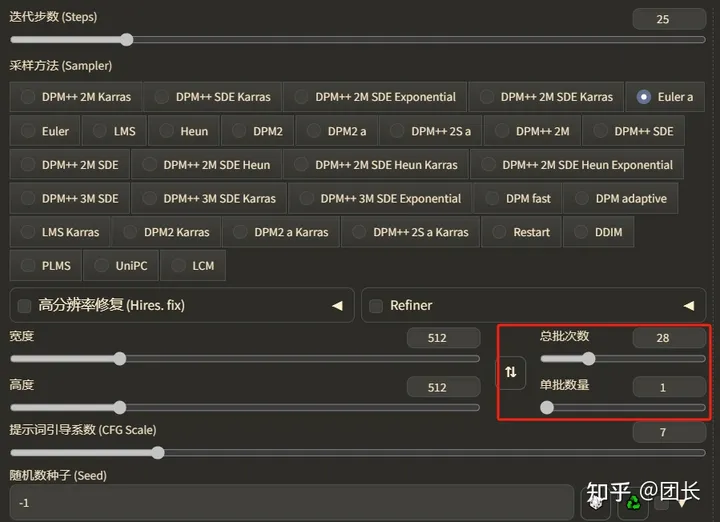The height and width of the screenshot is (522, 720).
Task: Choose plain DPM++ 3M SDE sampler
Action: tap(70, 198)
